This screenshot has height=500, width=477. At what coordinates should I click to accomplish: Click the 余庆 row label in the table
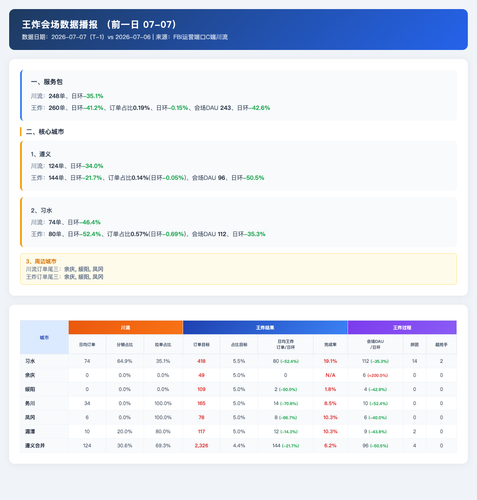(x=30, y=375)
